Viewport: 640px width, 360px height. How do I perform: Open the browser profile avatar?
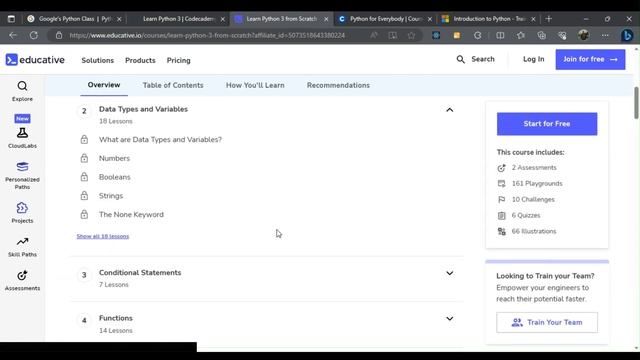click(x=584, y=36)
